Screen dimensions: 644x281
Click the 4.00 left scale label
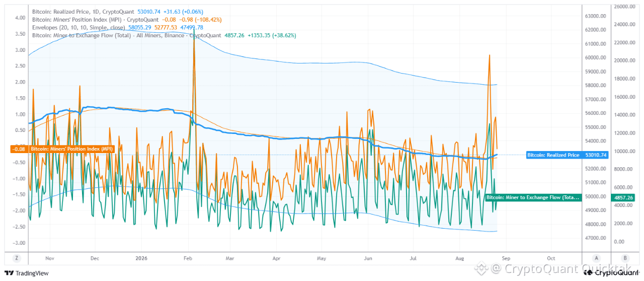point(20,18)
